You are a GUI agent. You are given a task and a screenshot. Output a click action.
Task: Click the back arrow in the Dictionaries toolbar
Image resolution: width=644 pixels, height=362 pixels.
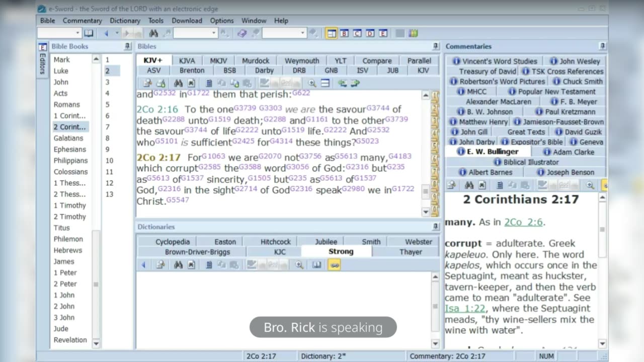tap(143, 264)
